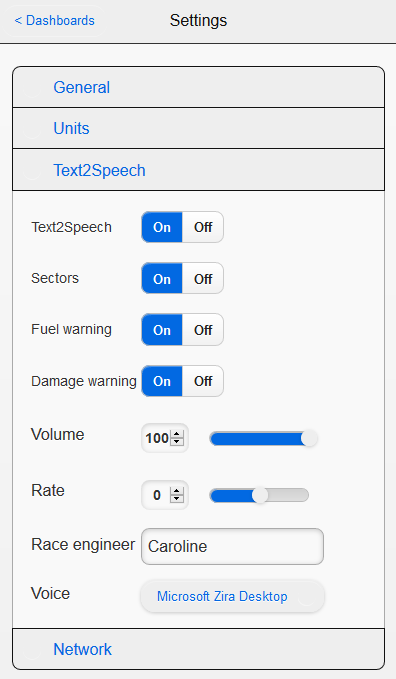Expand the General settings section
The image size is (396, 679).
198,87
